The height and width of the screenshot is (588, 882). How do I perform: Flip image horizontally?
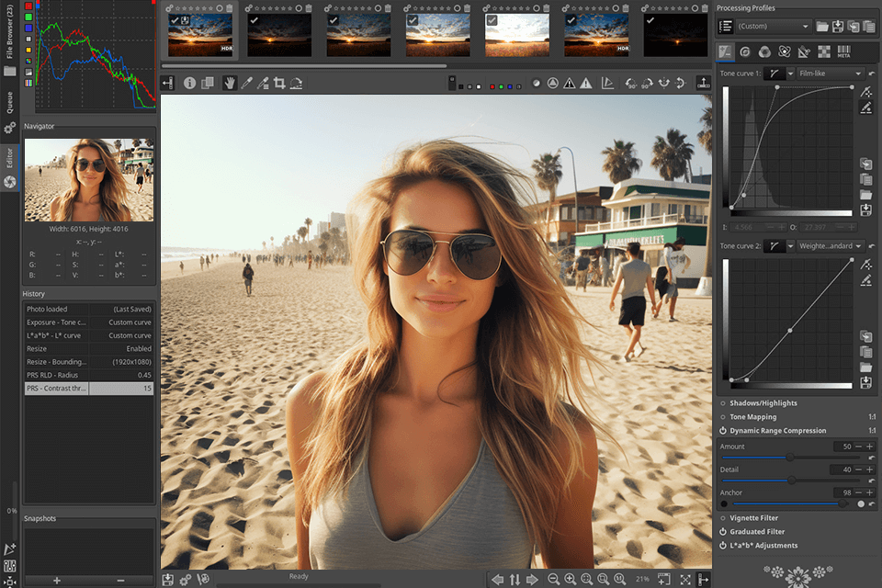(664, 84)
